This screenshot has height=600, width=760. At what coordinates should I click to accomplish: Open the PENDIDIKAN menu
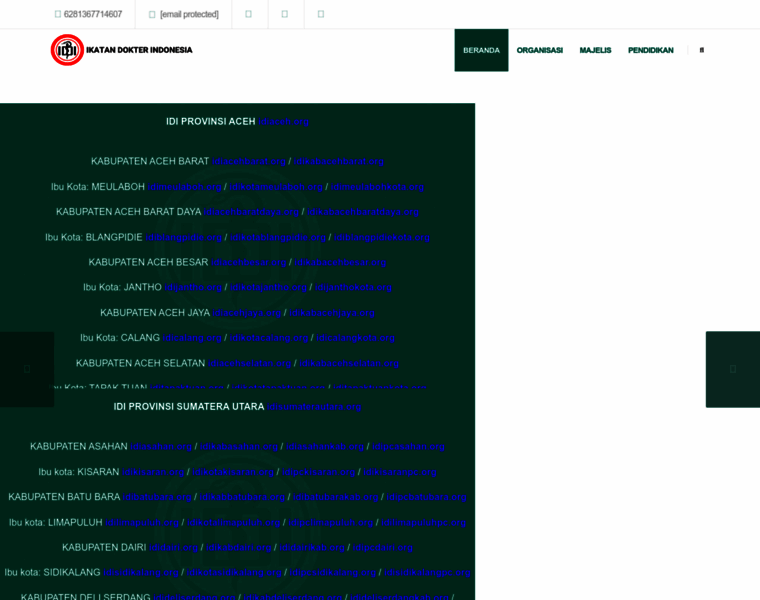[x=650, y=50]
